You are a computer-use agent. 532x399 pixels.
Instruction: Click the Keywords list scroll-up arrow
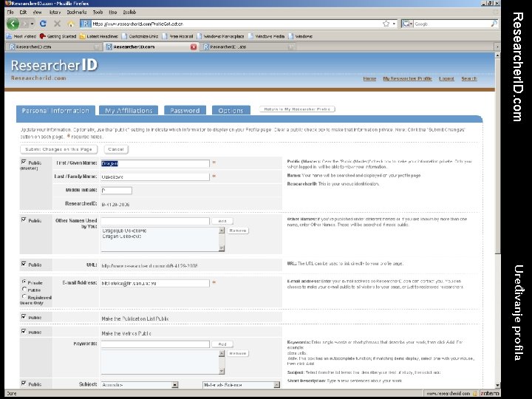pyautogui.click(x=222, y=353)
